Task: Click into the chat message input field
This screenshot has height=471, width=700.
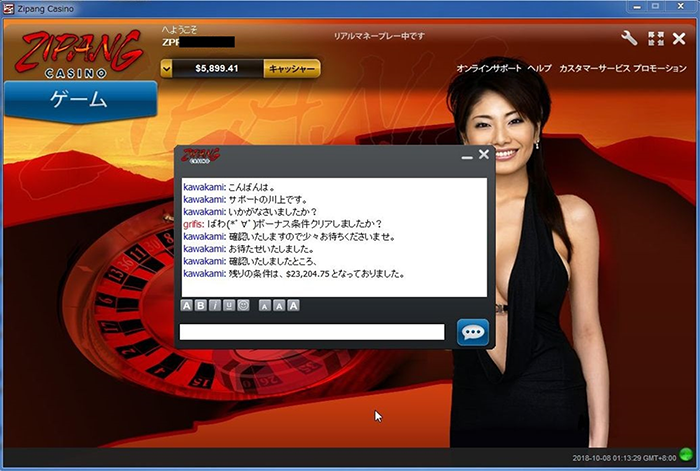Action: [x=311, y=332]
